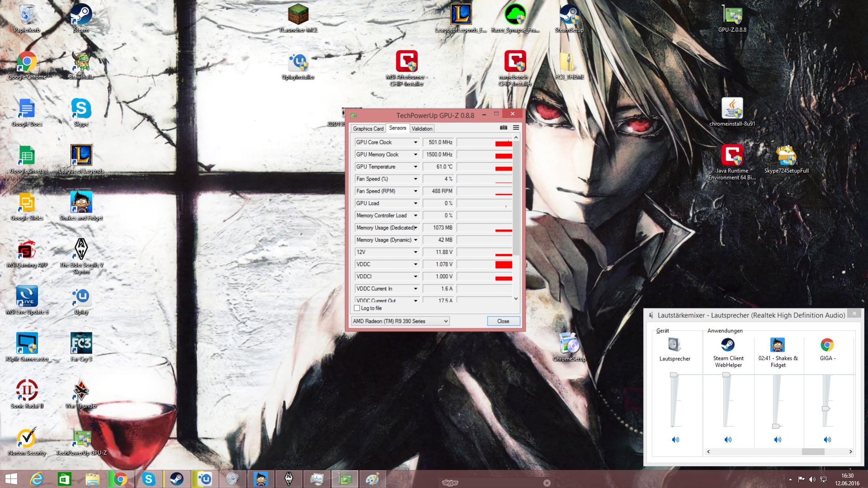Expand the GPU Core Clock sensor dropdown
868x488 pixels.
coord(415,142)
